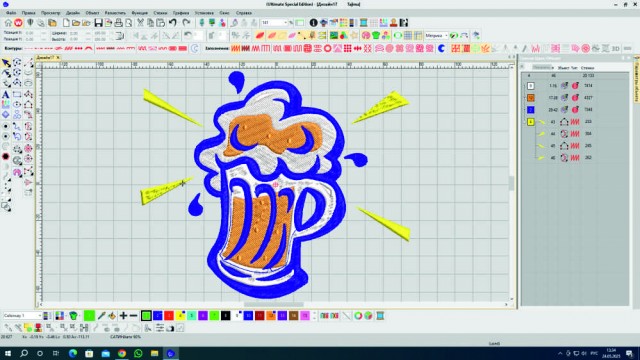
Task: Toggle the 3D view button
Action: (616, 49)
